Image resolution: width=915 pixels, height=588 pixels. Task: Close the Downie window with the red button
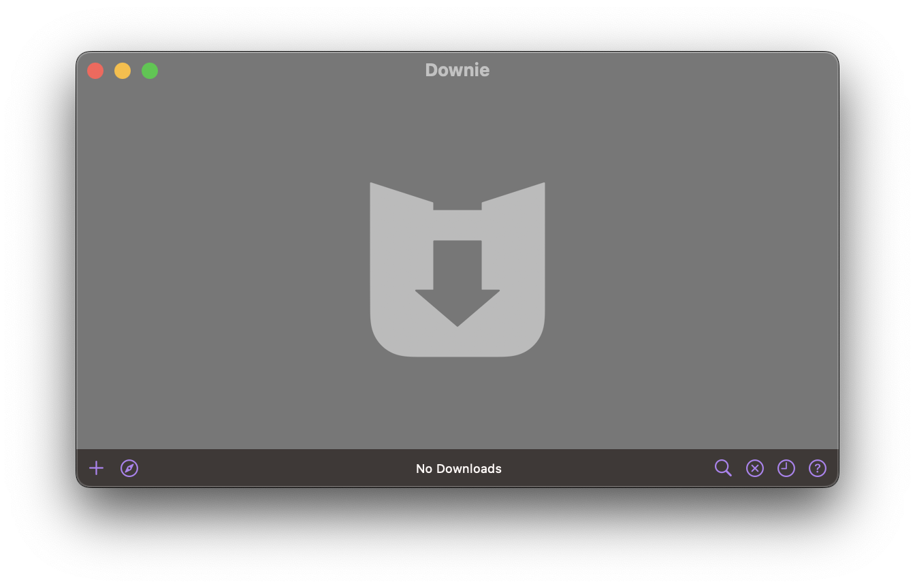click(95, 71)
